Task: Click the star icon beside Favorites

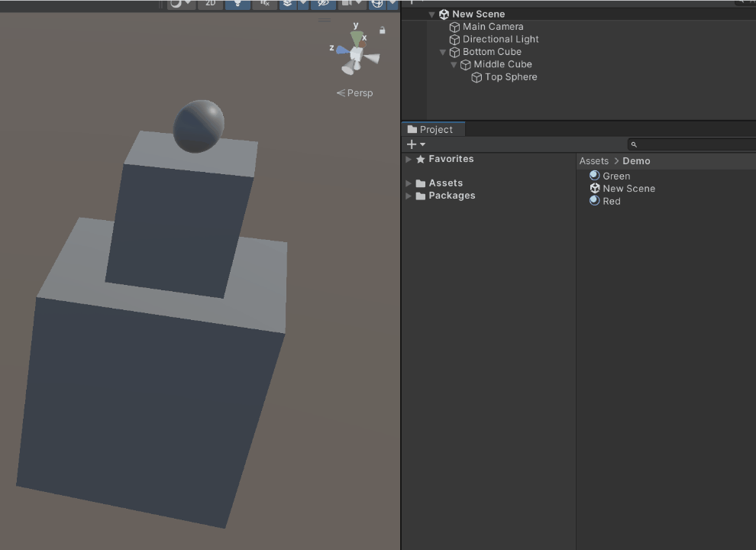Action: pos(421,159)
